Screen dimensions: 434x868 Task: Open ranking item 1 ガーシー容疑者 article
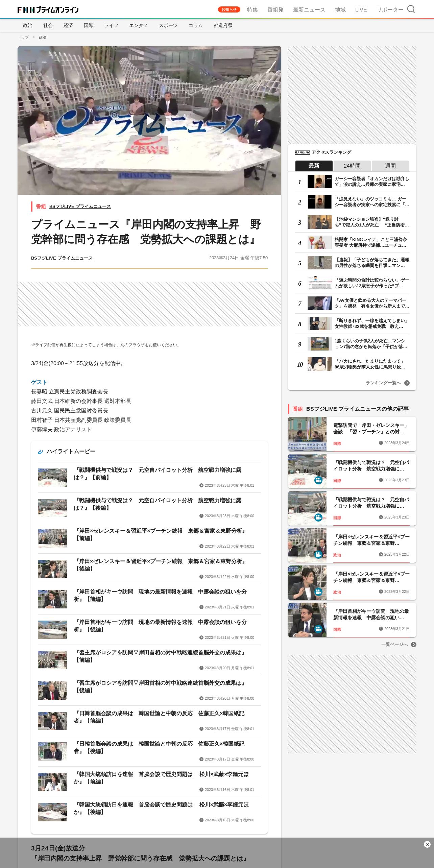tap(352, 182)
